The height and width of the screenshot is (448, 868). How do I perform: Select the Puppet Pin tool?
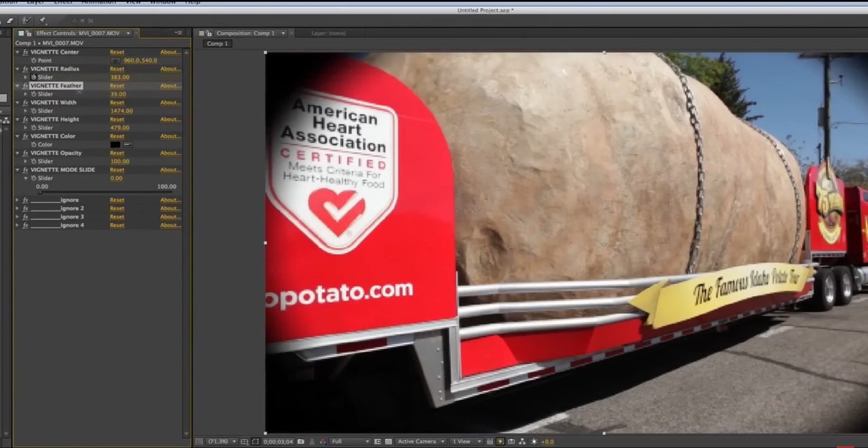[42, 21]
